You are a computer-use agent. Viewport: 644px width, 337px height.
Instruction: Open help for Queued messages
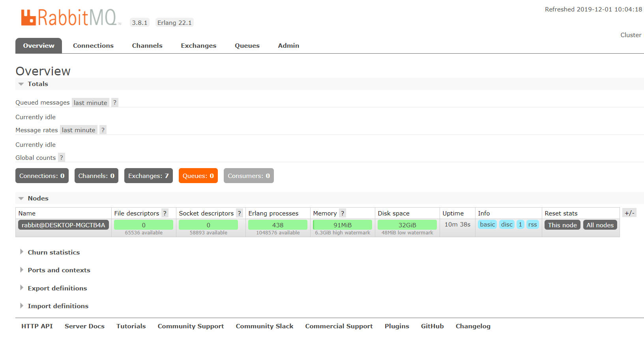[x=115, y=103]
